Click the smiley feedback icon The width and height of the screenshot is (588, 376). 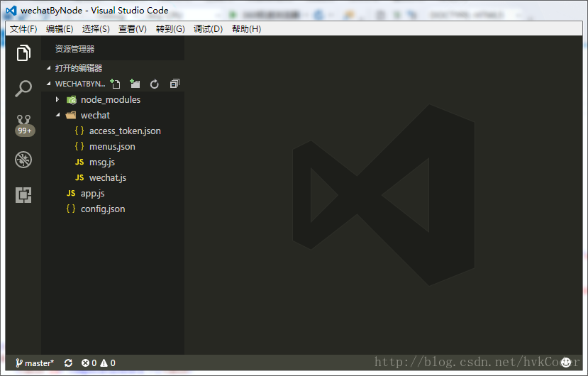[x=565, y=363]
